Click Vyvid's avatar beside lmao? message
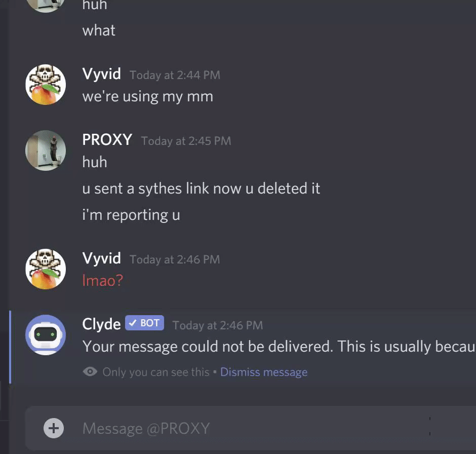 pos(46,269)
